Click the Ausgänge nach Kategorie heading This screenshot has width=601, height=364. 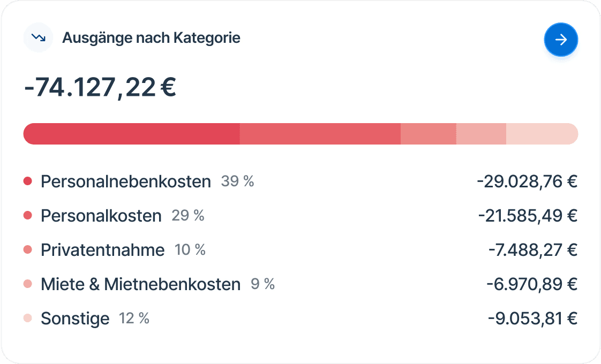[152, 37]
